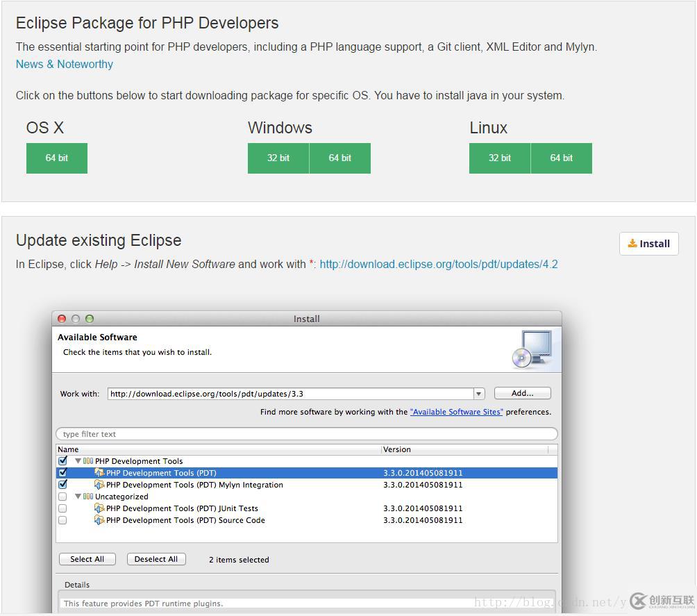Image resolution: width=697 pixels, height=616 pixels.
Task: Uncheck the PHP Development Tools category checkbox
Action: [x=63, y=460]
